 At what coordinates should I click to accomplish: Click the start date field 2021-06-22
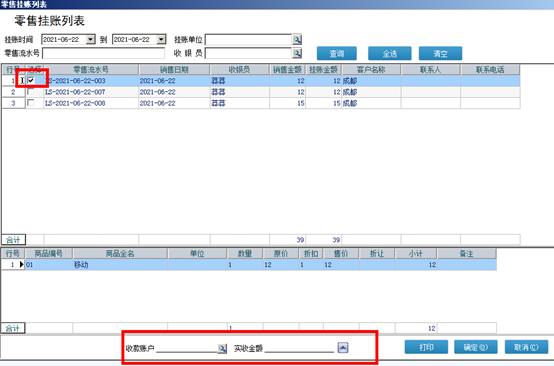[x=64, y=40]
